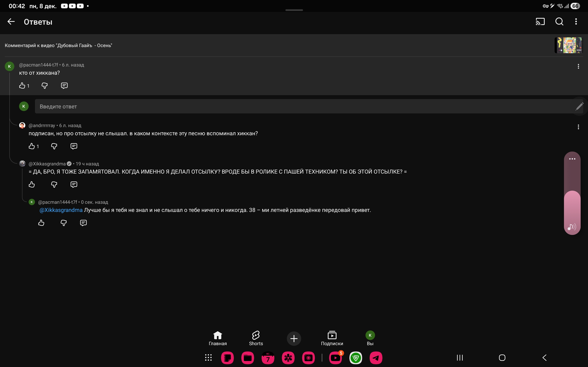Go to the Главная tab
588x367 pixels.
tap(218, 338)
